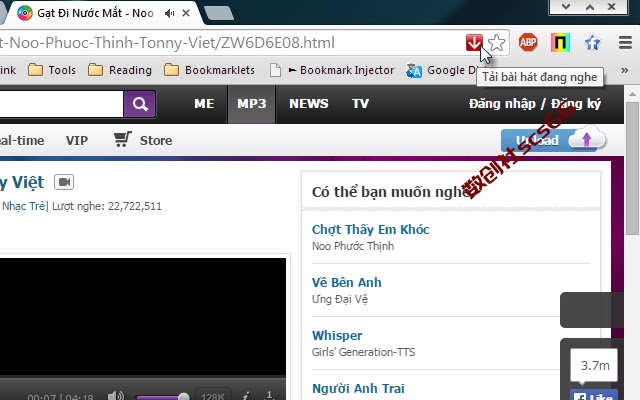Click the Store shopping cart icon

point(122,139)
